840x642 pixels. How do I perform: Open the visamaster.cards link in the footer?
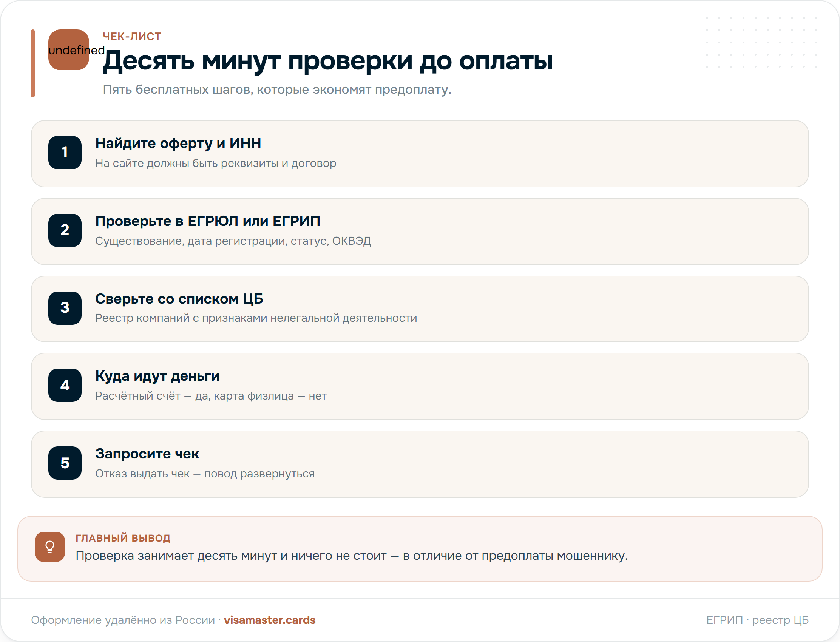point(270,620)
